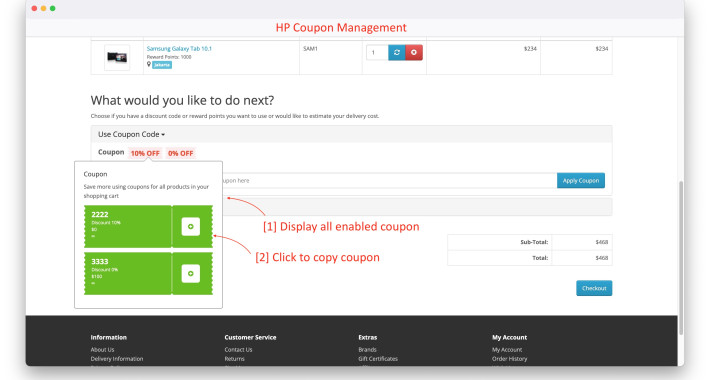Open Returns footer link

click(x=235, y=359)
